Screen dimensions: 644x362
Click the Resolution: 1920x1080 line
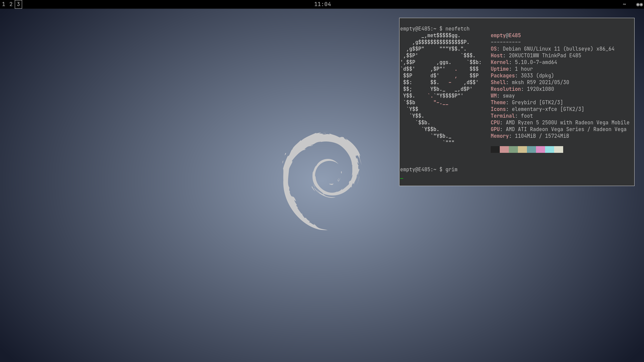[522, 89]
